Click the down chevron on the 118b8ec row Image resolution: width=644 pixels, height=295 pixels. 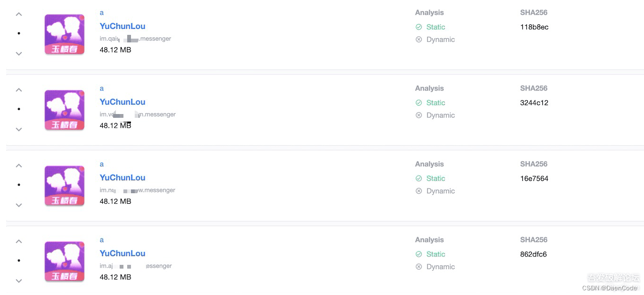click(19, 54)
